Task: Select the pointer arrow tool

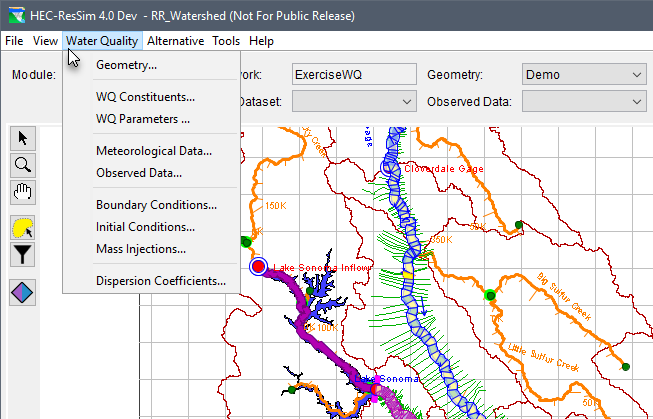Action: coord(23,138)
